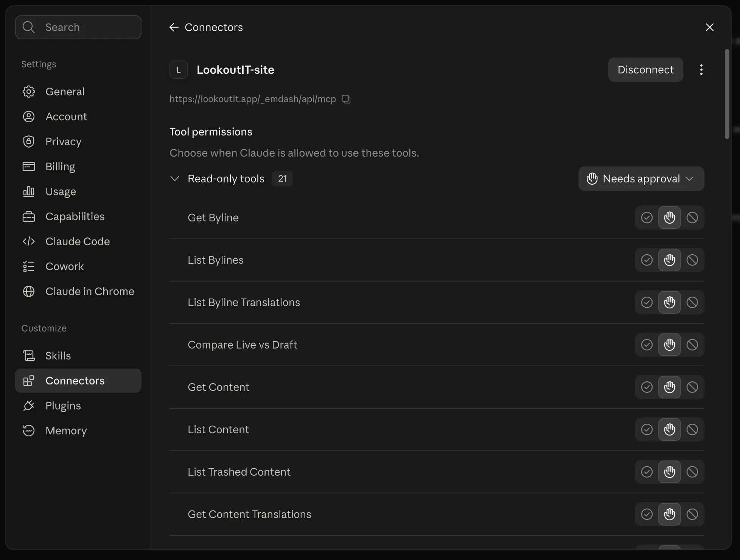The image size is (740, 560).
Task: Go back using the Connectors arrow
Action: point(174,27)
